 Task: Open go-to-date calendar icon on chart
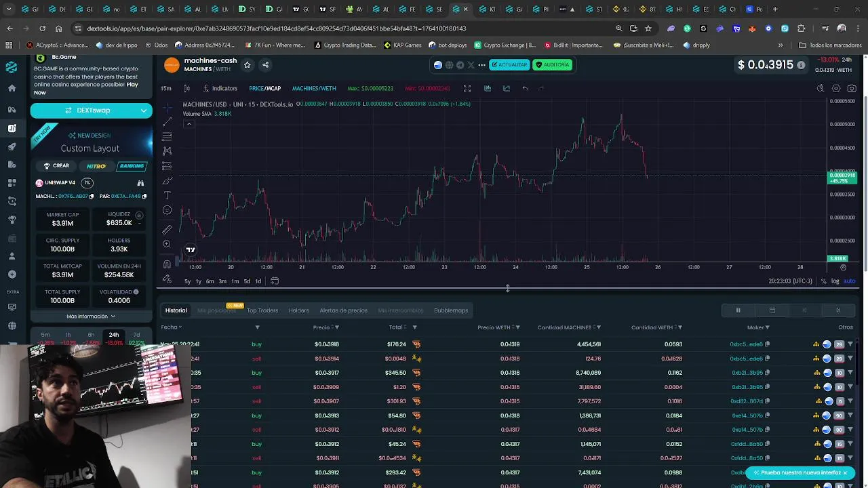click(275, 281)
